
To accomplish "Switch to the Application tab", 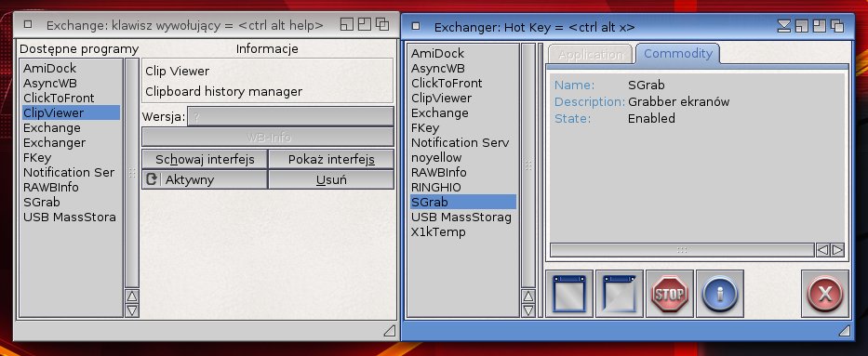I will [x=590, y=54].
